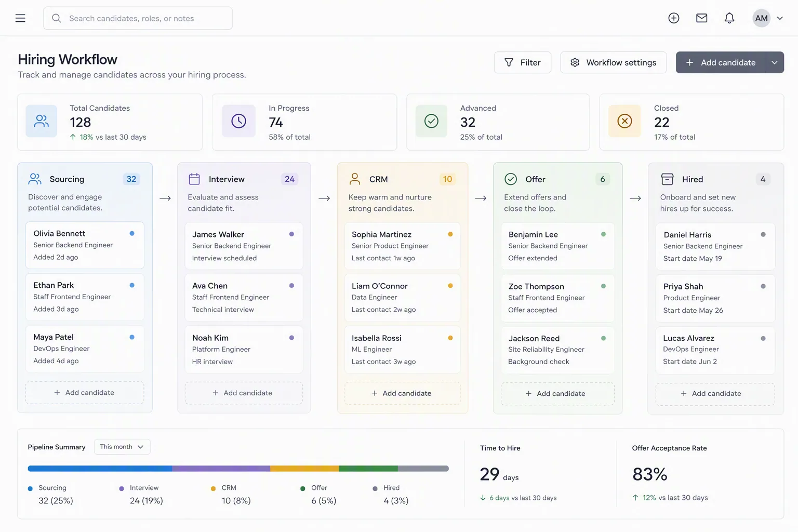This screenshot has height=532, width=798.
Task: Click the circled plus create icon
Action: click(674, 18)
